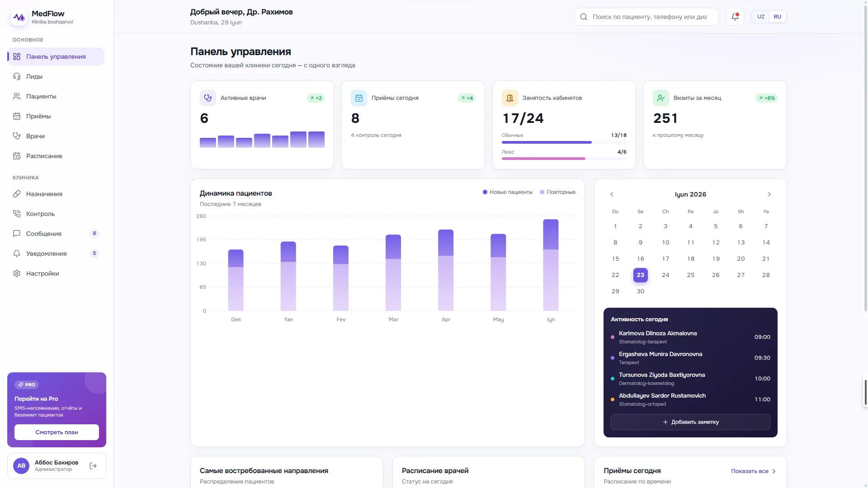Viewport: 868px width, 488px height.
Task: Click the people icon next to Пациенты
Action: (x=17, y=96)
